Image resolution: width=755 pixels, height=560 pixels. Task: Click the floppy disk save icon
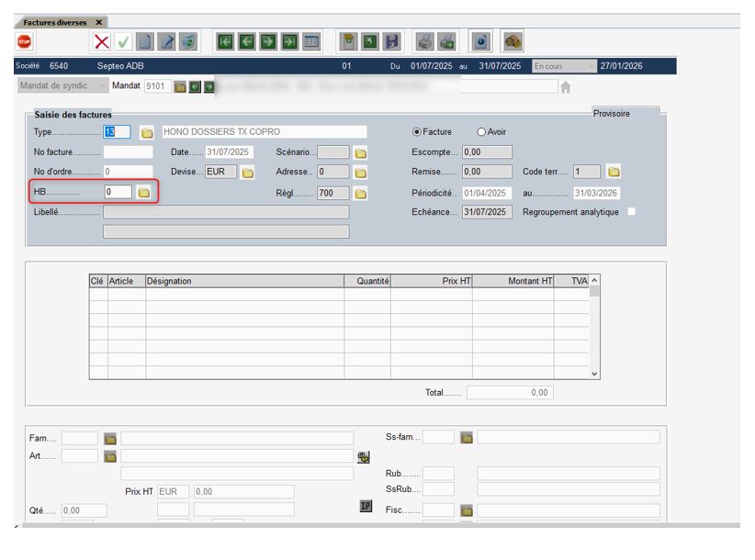(x=391, y=41)
